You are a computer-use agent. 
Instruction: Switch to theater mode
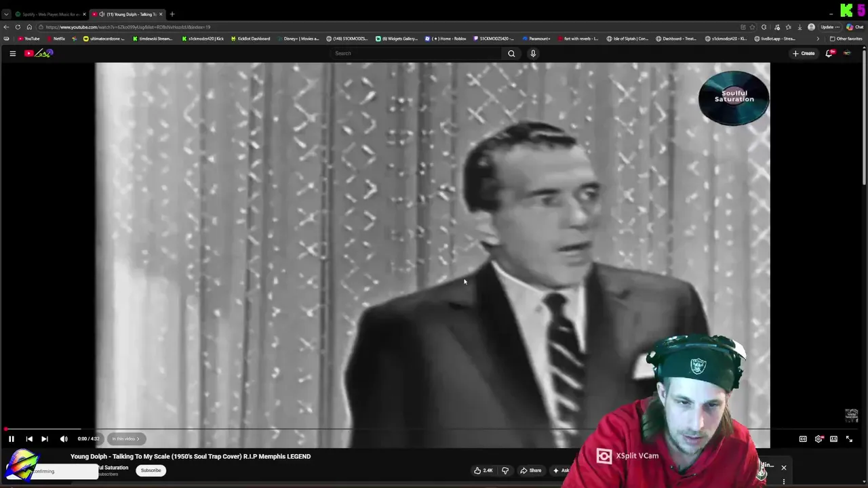(833, 439)
